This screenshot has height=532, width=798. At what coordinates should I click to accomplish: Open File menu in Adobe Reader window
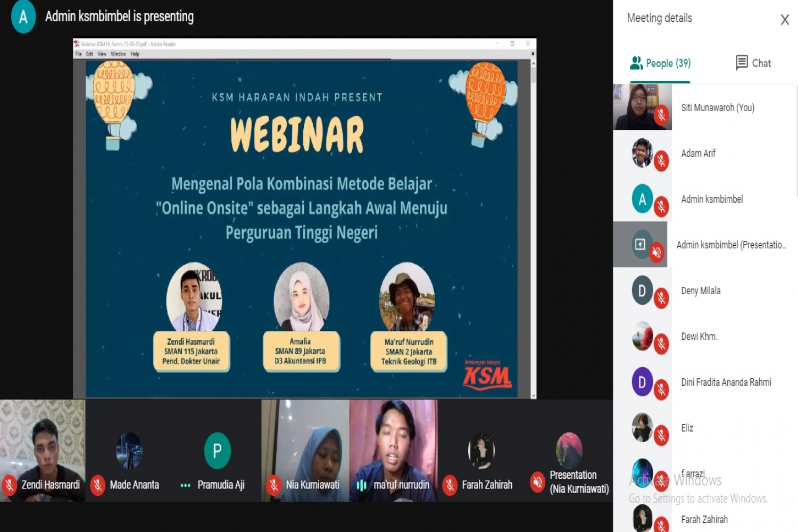[78, 54]
